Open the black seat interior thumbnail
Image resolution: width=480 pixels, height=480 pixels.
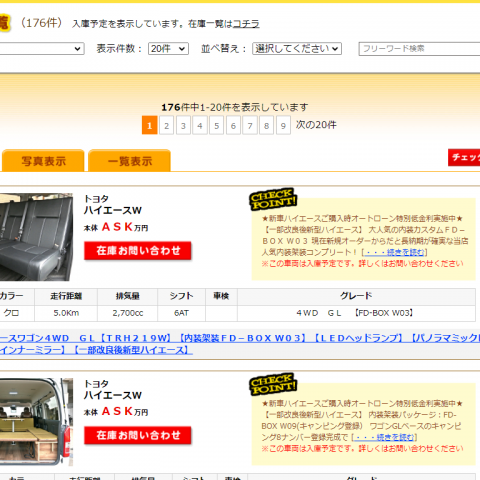[36, 237]
